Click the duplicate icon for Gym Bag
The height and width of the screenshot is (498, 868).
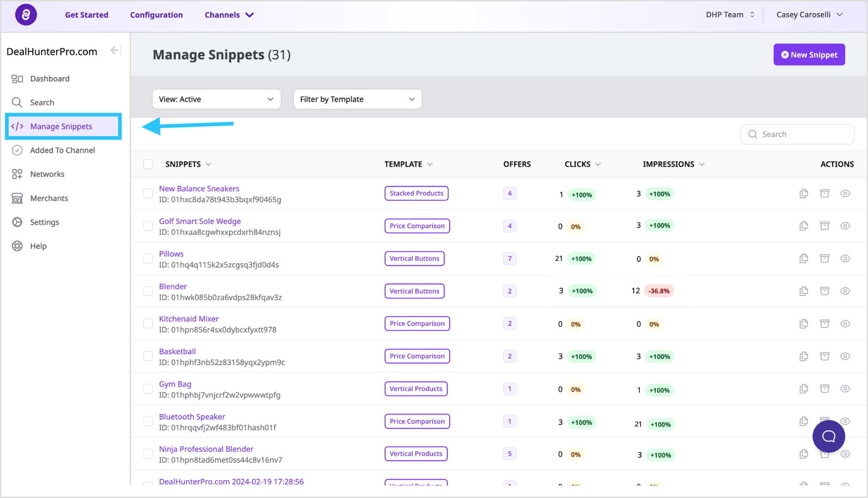point(804,389)
